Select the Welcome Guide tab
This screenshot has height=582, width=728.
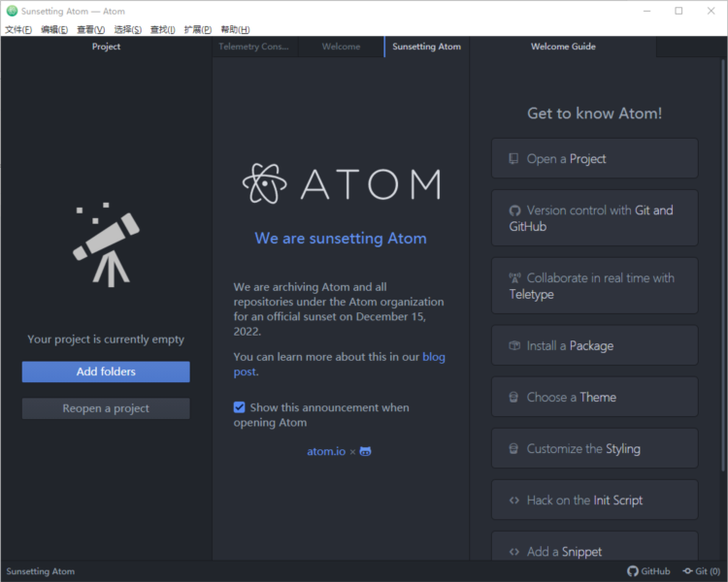[563, 47]
